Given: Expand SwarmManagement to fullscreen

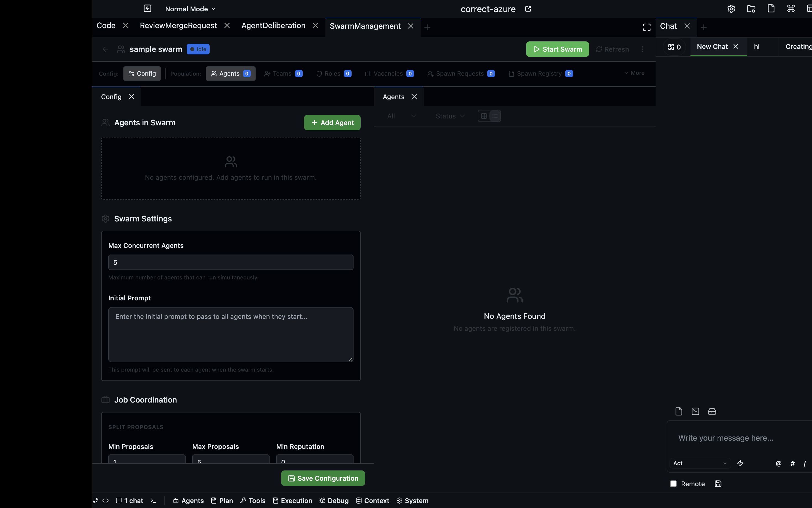Looking at the screenshot, I should pyautogui.click(x=646, y=27).
